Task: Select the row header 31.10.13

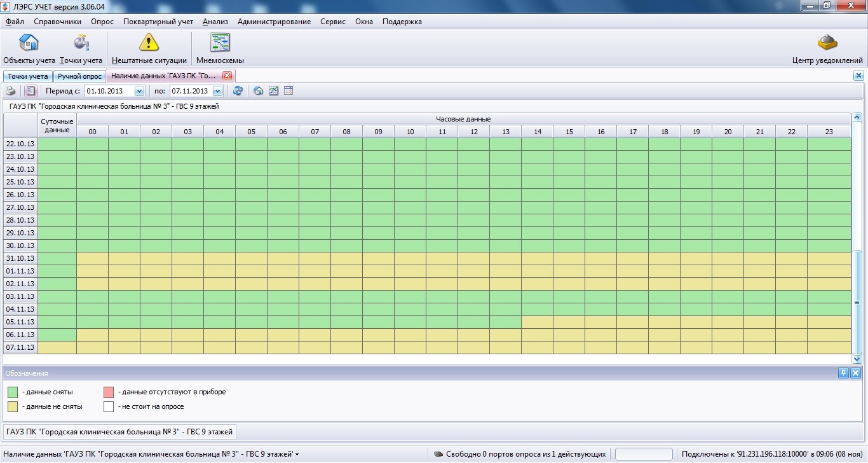Action: click(20, 258)
